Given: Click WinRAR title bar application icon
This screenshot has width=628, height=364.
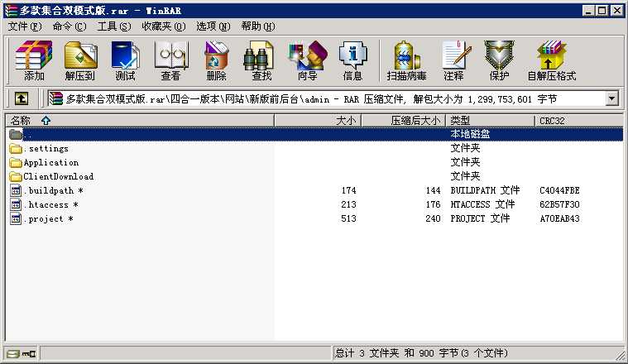Looking at the screenshot, I should [x=12, y=11].
